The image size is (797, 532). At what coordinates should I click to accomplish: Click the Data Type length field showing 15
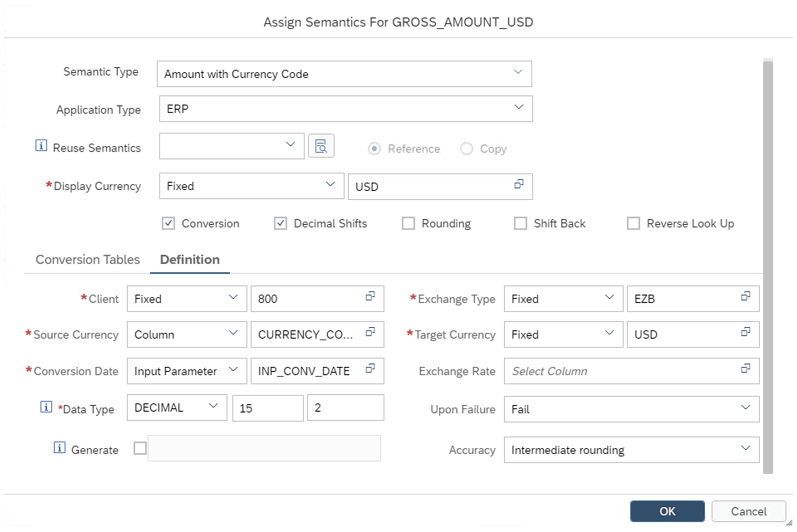(x=267, y=408)
